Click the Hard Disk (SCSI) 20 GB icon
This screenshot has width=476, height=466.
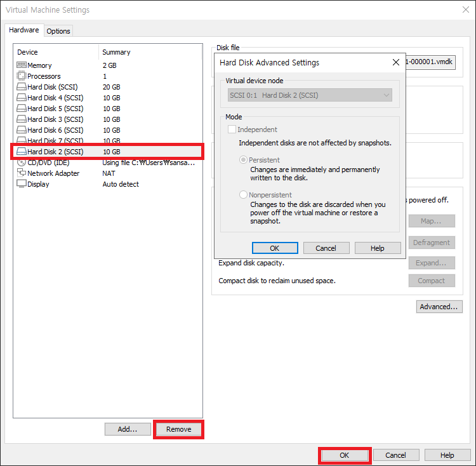[21, 86]
